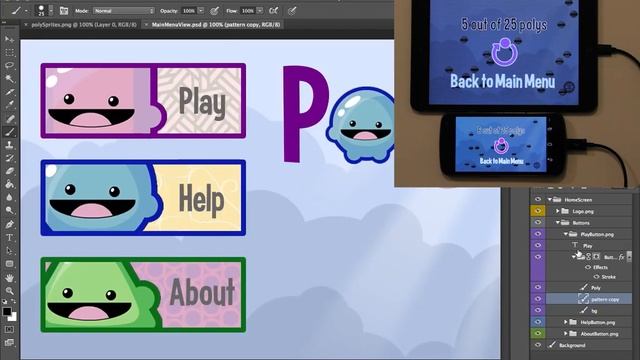Hide the pattern copy layer
The width and height of the screenshot is (640, 360).
(538, 299)
